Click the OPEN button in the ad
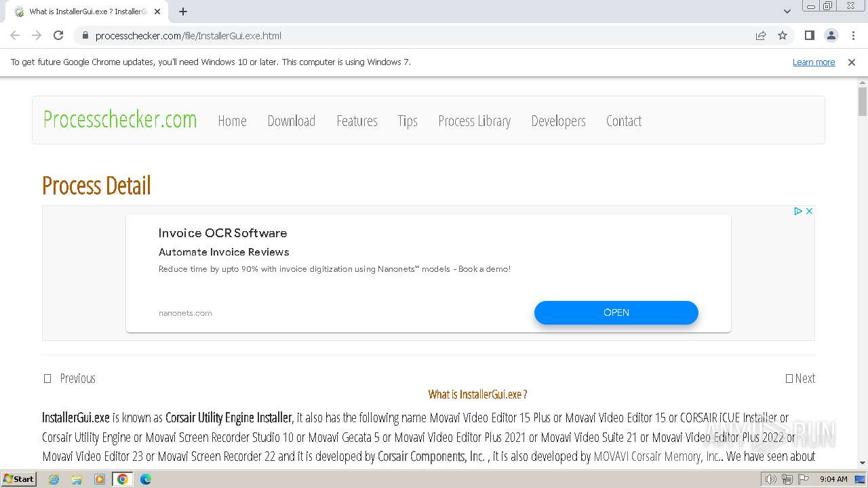The image size is (868, 488). click(616, 312)
